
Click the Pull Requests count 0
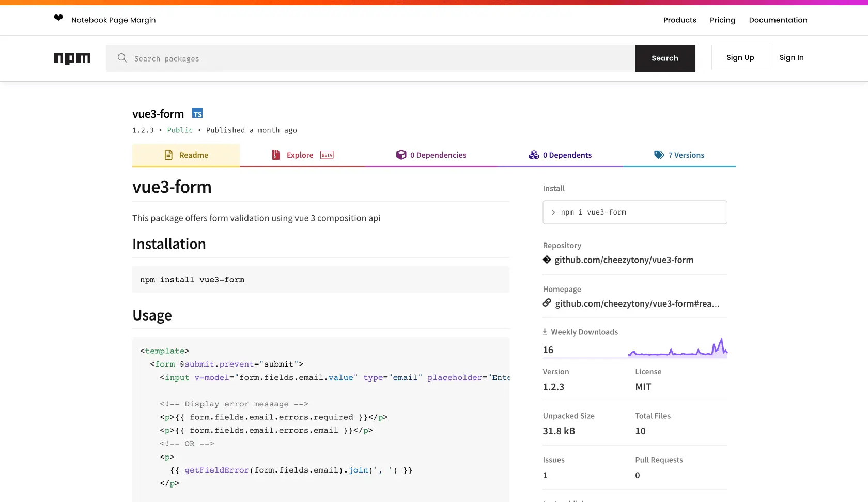638,475
